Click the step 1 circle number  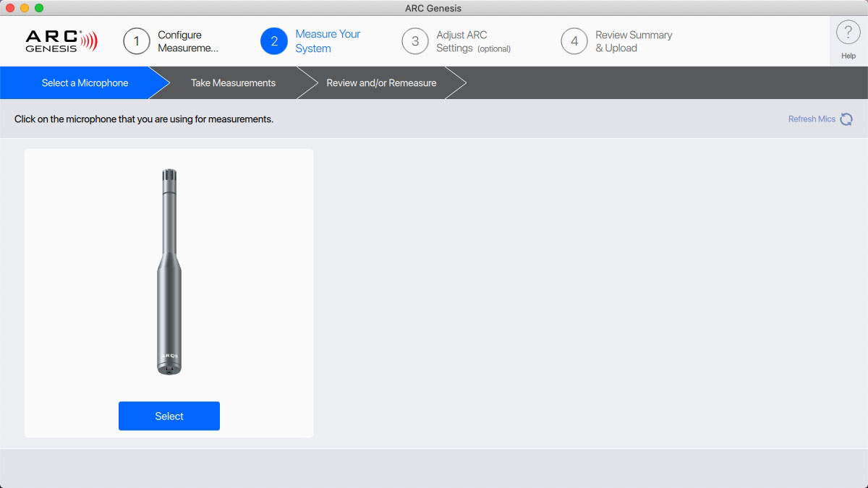point(137,41)
